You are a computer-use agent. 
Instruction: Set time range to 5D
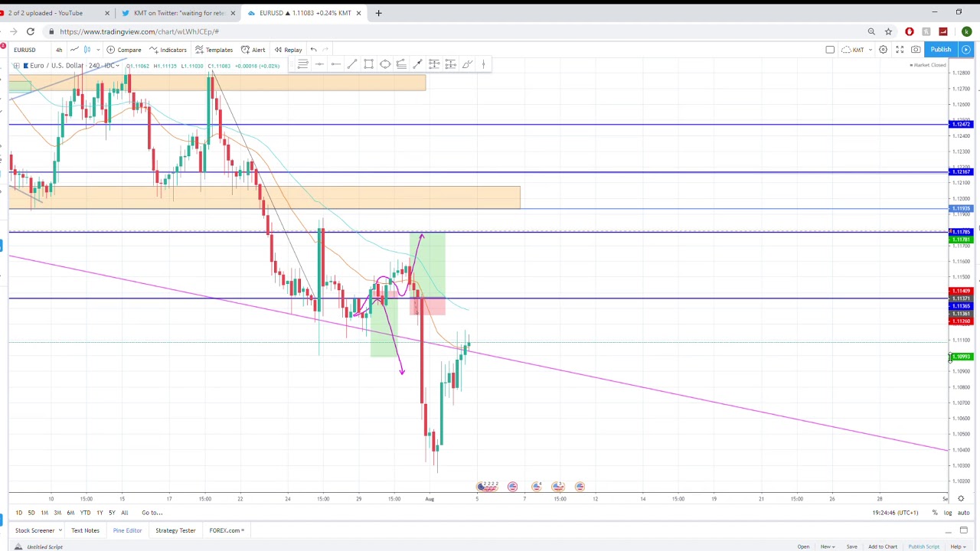[x=31, y=513]
